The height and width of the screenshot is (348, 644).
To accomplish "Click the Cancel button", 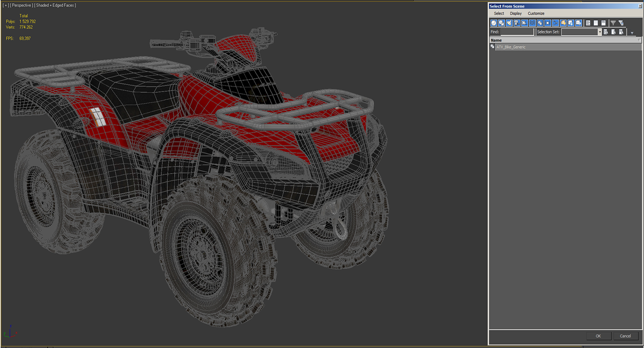I will tap(625, 336).
